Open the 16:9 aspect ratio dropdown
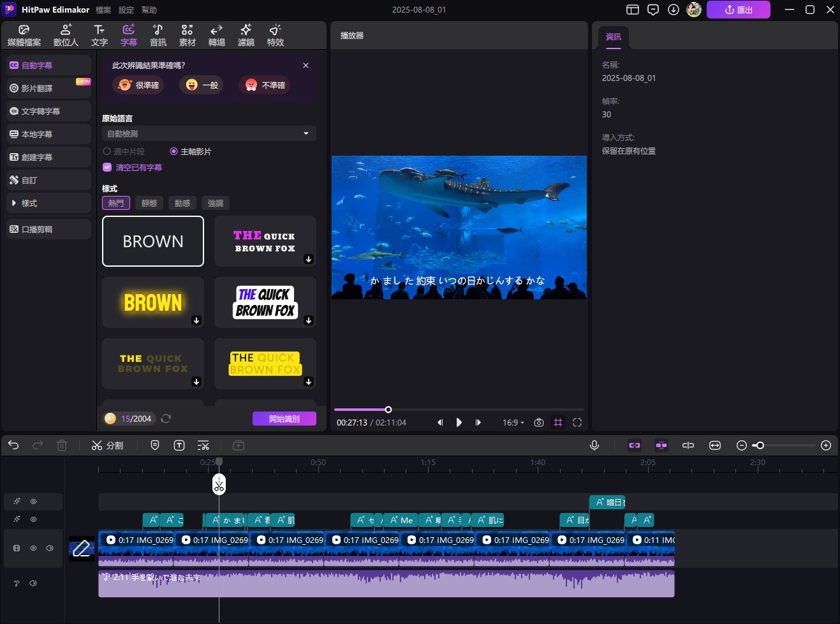Image resolution: width=840 pixels, height=624 pixels. click(x=513, y=422)
